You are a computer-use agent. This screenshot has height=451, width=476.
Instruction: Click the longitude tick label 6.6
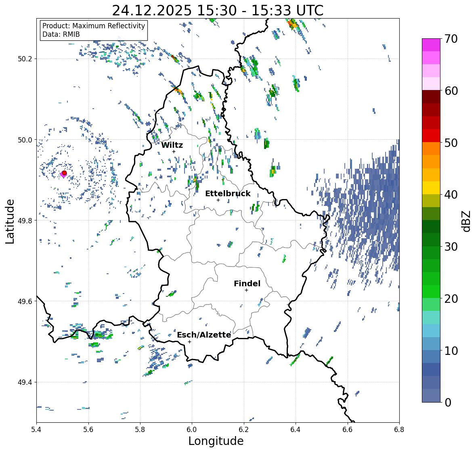tap(348, 430)
